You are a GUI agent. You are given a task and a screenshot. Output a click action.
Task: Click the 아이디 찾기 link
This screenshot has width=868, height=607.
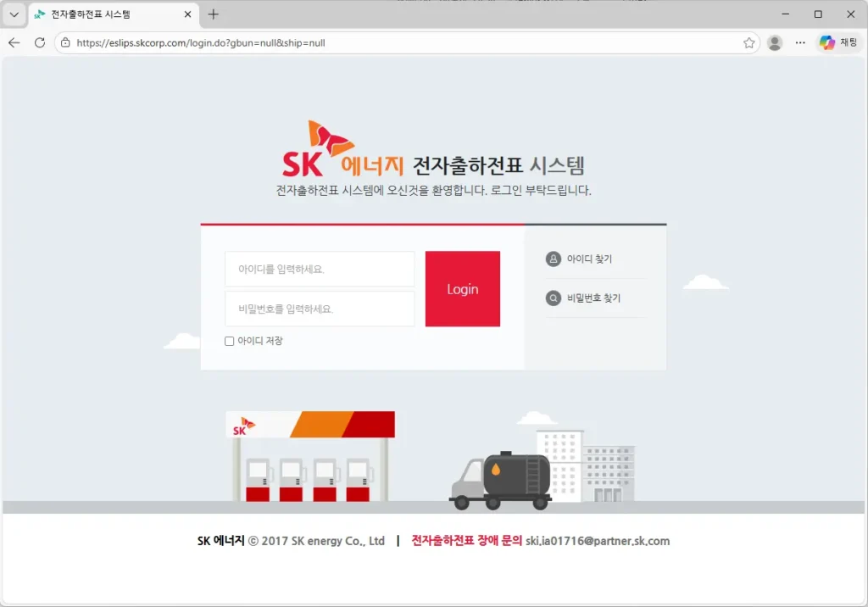[589, 259]
